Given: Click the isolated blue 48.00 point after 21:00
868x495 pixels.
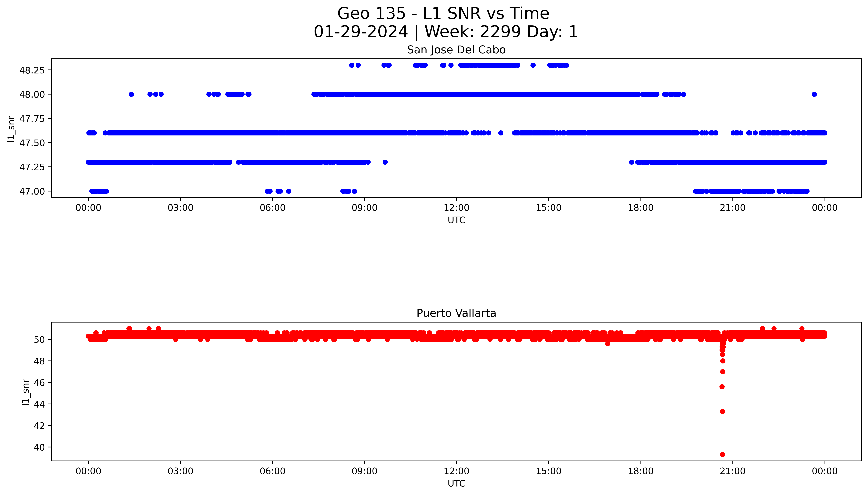Looking at the screenshot, I should coord(814,94).
